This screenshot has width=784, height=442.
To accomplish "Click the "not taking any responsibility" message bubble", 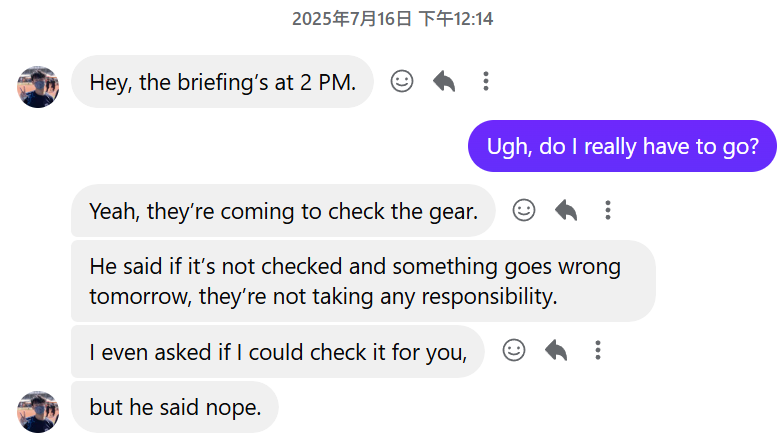I will pos(363,281).
